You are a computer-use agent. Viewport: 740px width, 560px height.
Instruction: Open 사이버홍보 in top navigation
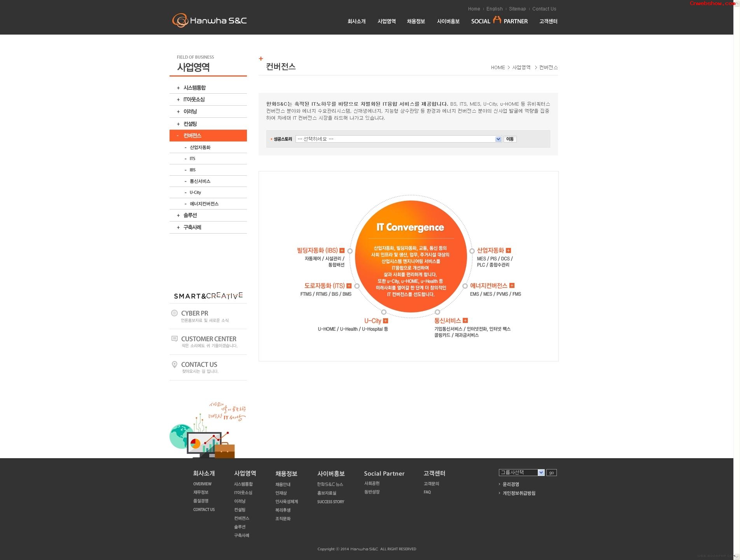point(448,21)
